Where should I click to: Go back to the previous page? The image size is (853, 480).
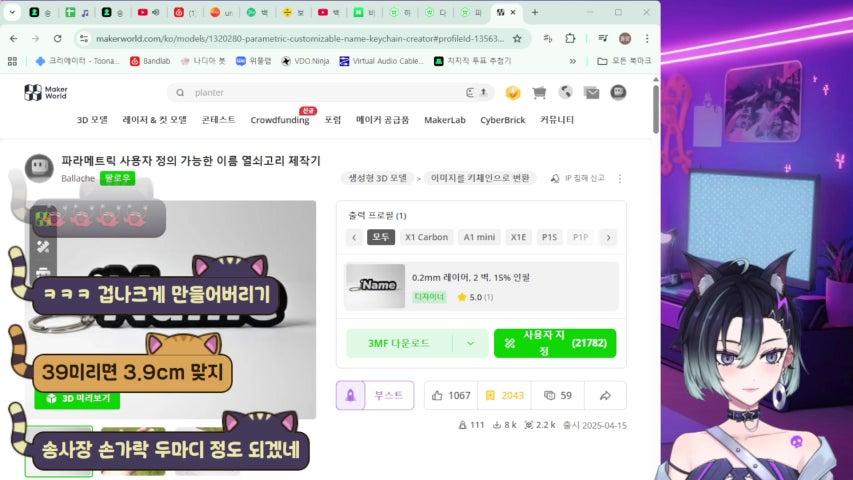pos(14,39)
